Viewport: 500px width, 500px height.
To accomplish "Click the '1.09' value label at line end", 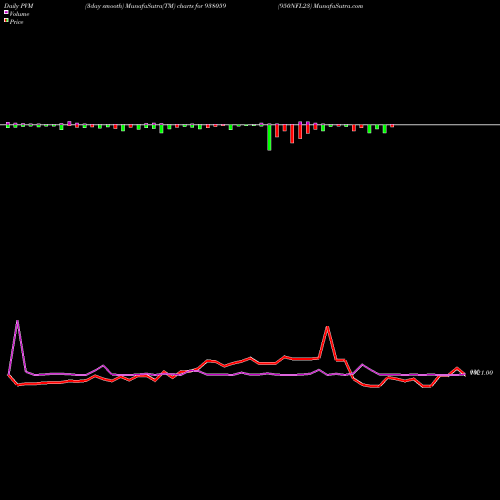I will point(486,373).
